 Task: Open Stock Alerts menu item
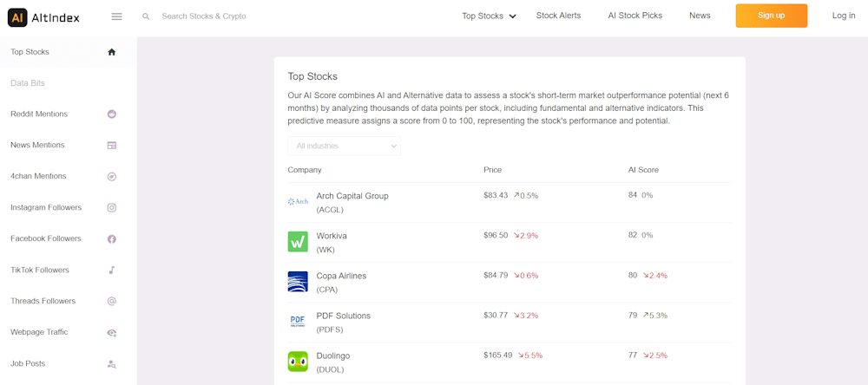[558, 16]
